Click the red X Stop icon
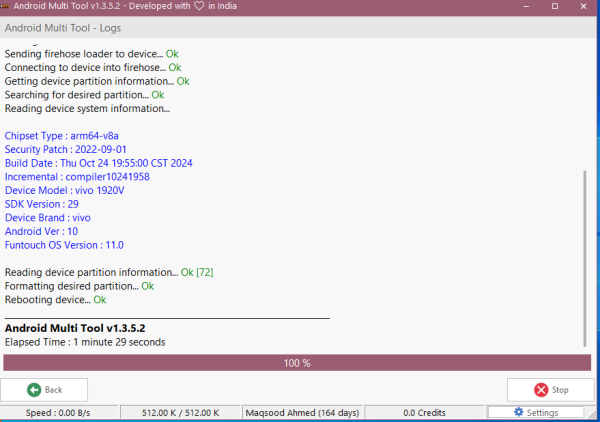Screen dimensions: 600x422 (541, 390)
